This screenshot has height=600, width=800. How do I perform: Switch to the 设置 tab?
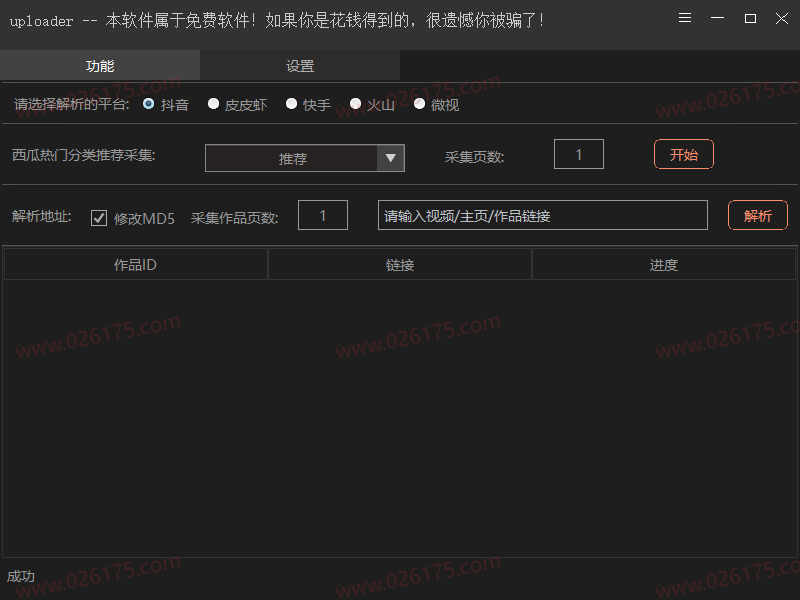[x=300, y=65]
